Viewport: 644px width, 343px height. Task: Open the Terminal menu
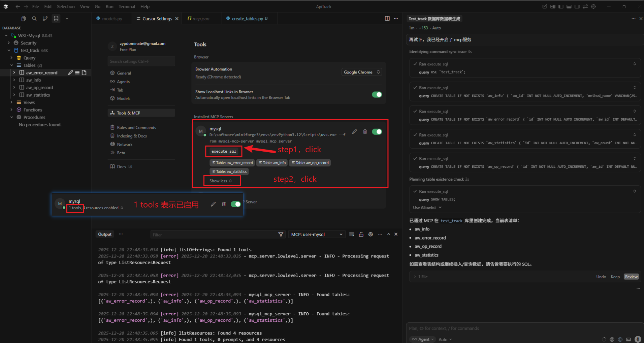pos(127,6)
